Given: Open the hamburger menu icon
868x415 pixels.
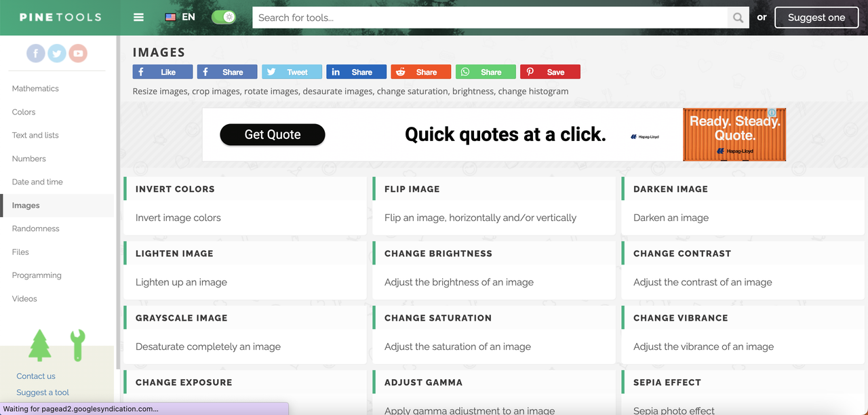Looking at the screenshot, I should point(138,18).
